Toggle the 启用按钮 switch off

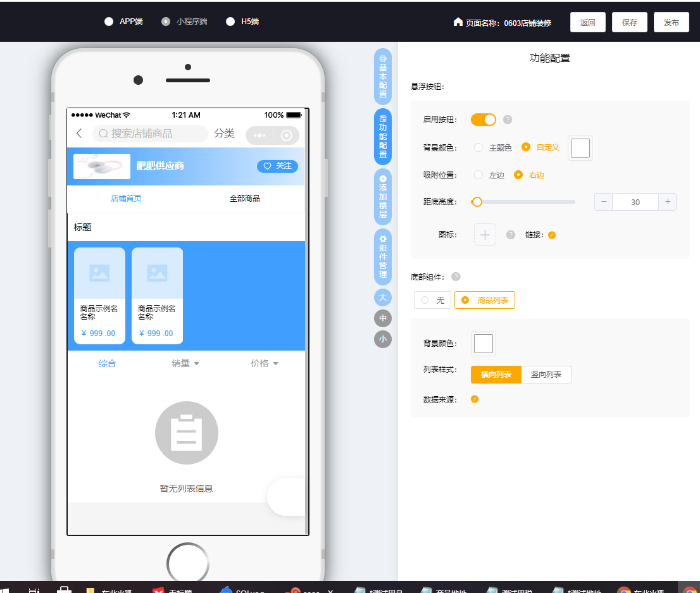(x=483, y=120)
